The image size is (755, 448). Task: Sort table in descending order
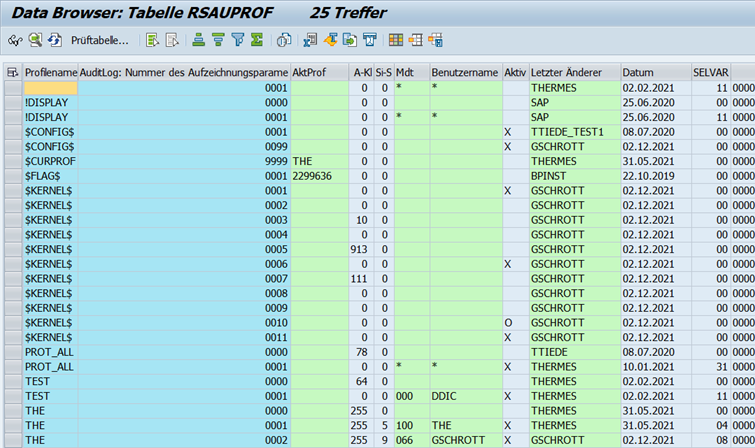pos(218,41)
